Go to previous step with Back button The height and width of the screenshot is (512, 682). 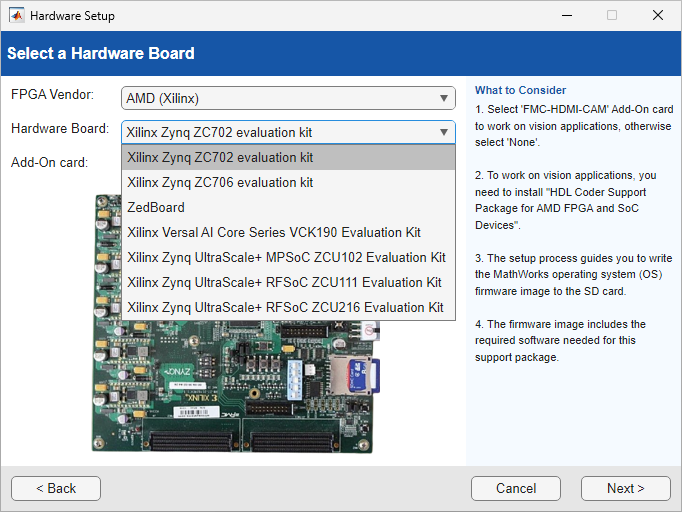point(56,489)
